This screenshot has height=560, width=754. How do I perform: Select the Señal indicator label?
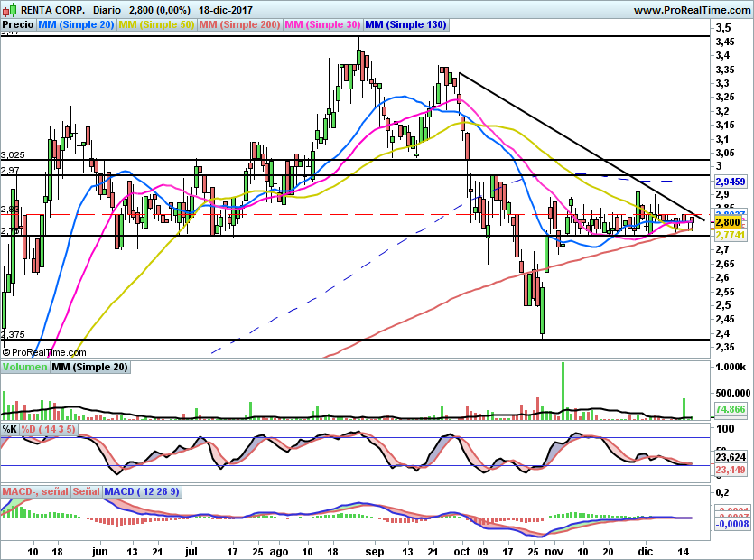pos(86,491)
